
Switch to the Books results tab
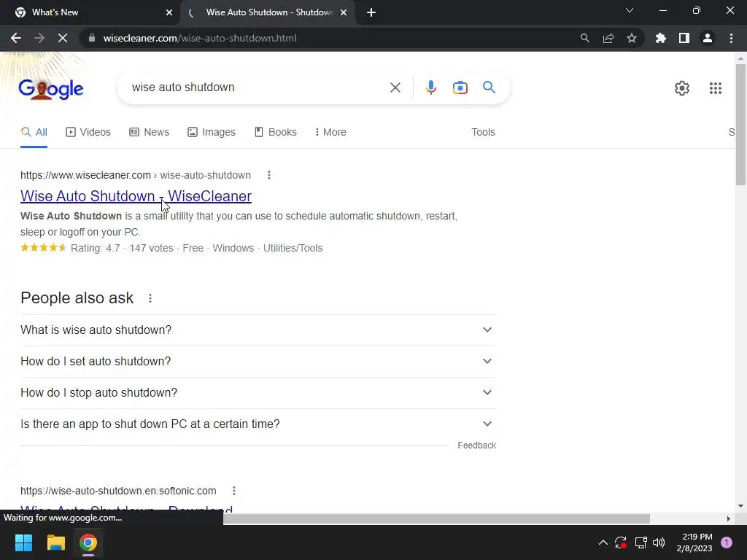point(275,132)
